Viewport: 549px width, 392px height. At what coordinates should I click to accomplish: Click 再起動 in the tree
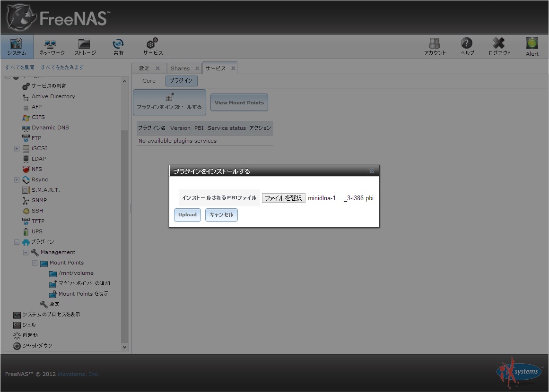[30, 335]
